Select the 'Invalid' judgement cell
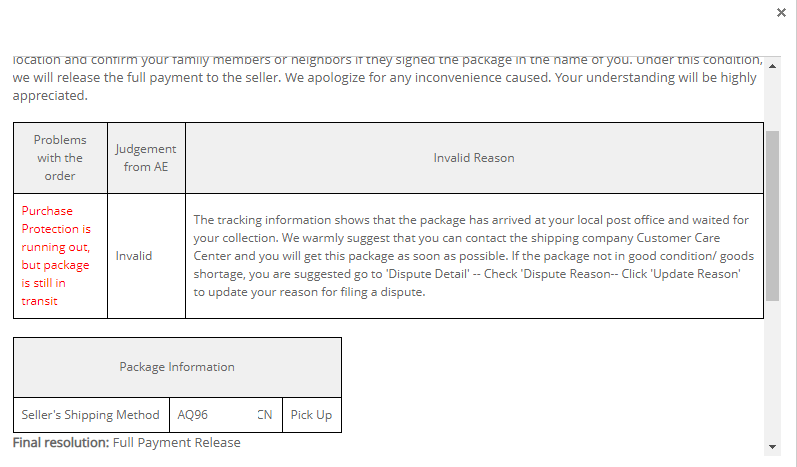 click(134, 256)
